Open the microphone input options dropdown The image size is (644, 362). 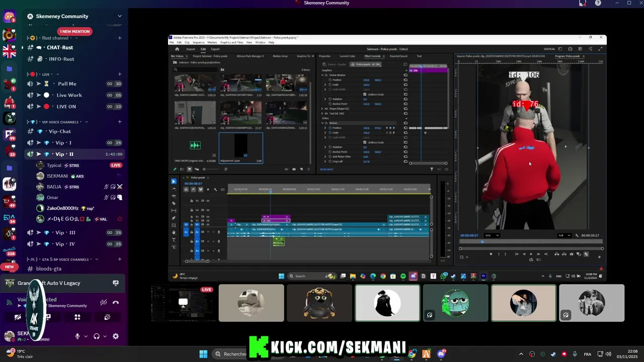click(86, 336)
